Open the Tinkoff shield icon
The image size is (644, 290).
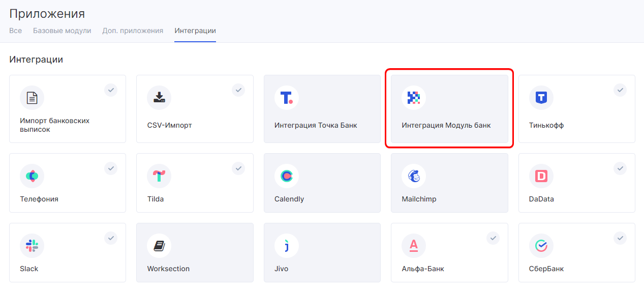541,98
